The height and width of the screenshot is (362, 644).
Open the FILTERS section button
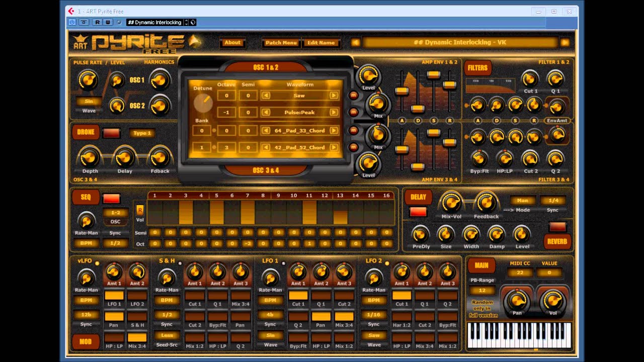pos(477,68)
